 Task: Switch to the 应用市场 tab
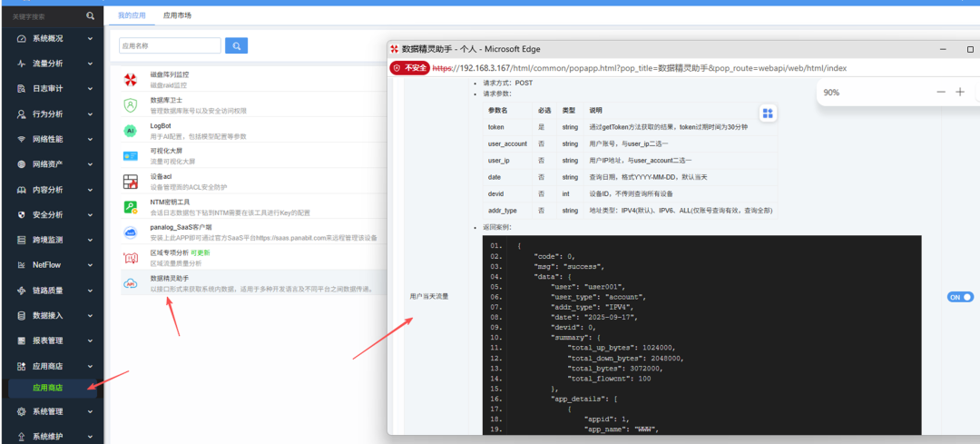(177, 15)
